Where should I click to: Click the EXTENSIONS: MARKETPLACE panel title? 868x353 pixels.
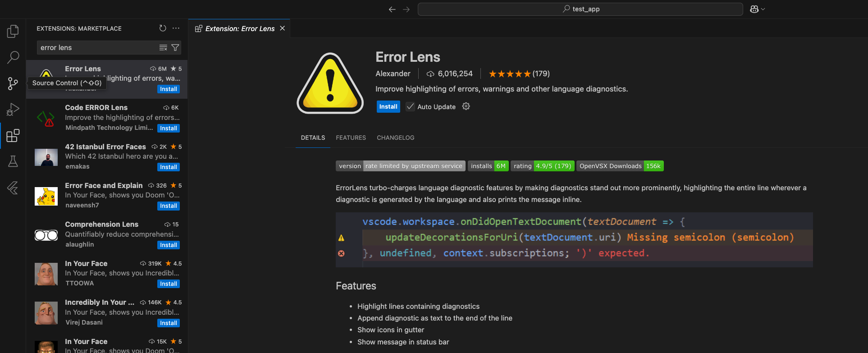pyautogui.click(x=79, y=28)
